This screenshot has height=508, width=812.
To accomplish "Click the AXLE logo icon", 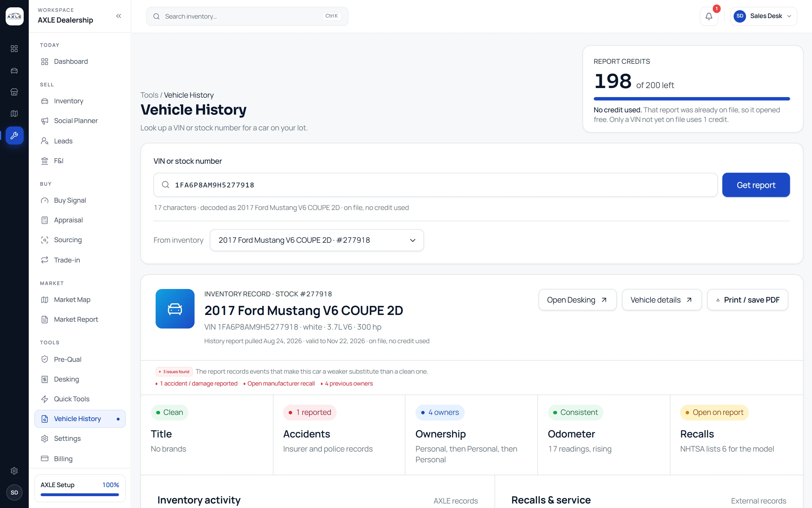I will click(14, 16).
